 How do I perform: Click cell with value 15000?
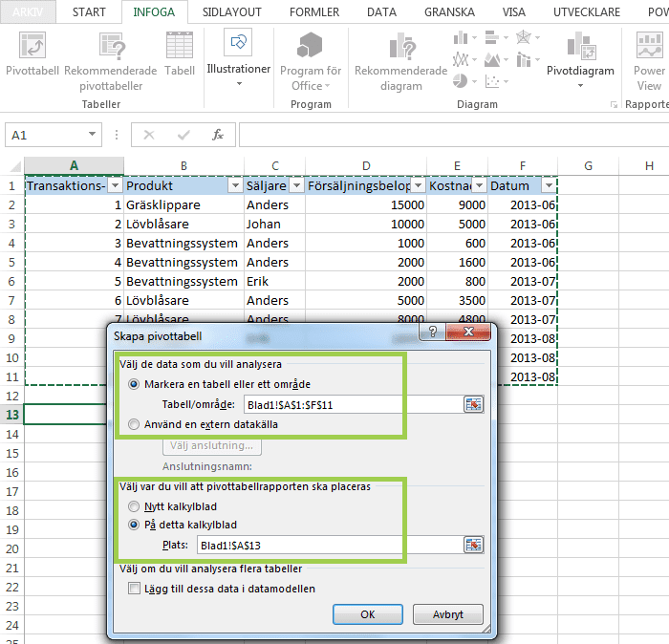coord(366,204)
